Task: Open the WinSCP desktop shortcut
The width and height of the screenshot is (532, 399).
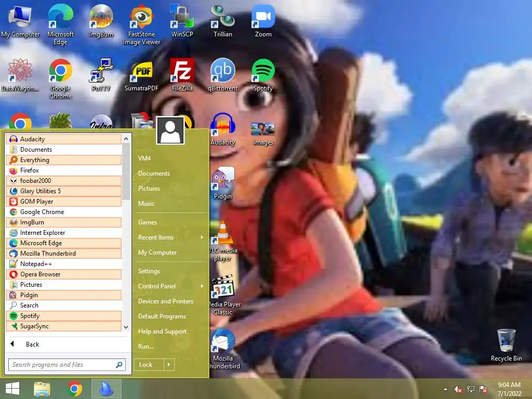Action: pos(182,21)
